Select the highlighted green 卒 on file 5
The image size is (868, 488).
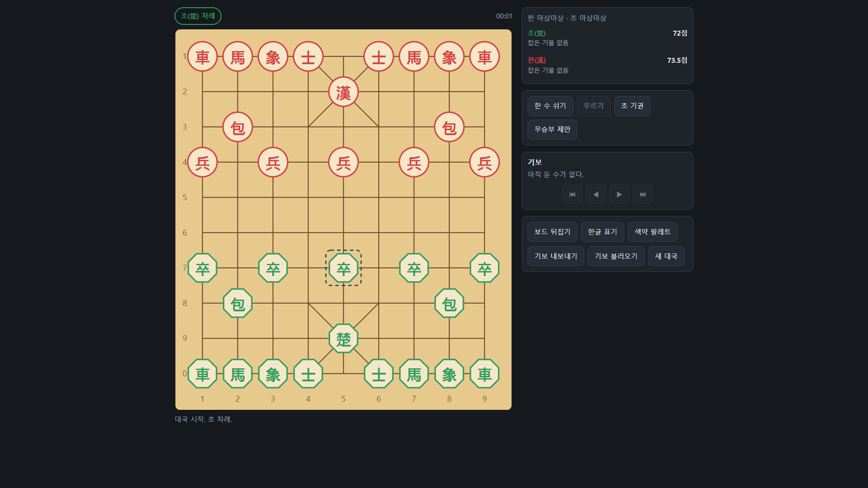pos(343,268)
